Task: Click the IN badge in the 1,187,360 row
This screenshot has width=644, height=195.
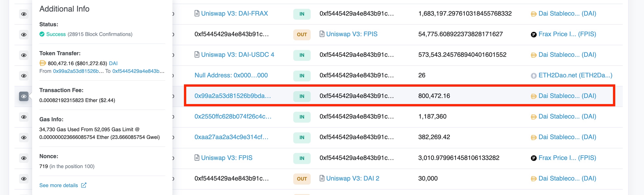Action: coord(302,117)
